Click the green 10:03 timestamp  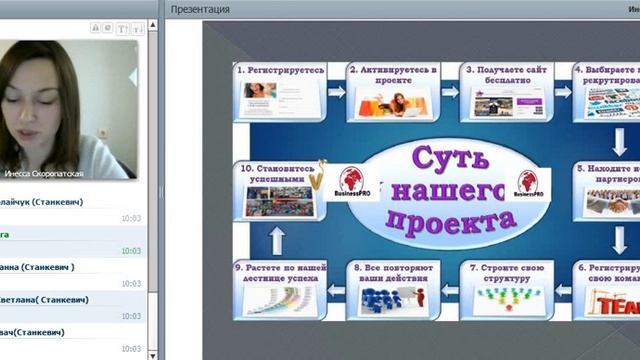(131, 251)
